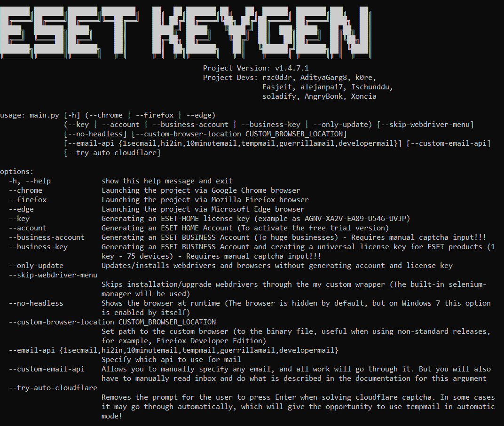This screenshot has width=504, height=426.
Task: Click the --business-account option entry
Action: pyautogui.click(x=47, y=237)
